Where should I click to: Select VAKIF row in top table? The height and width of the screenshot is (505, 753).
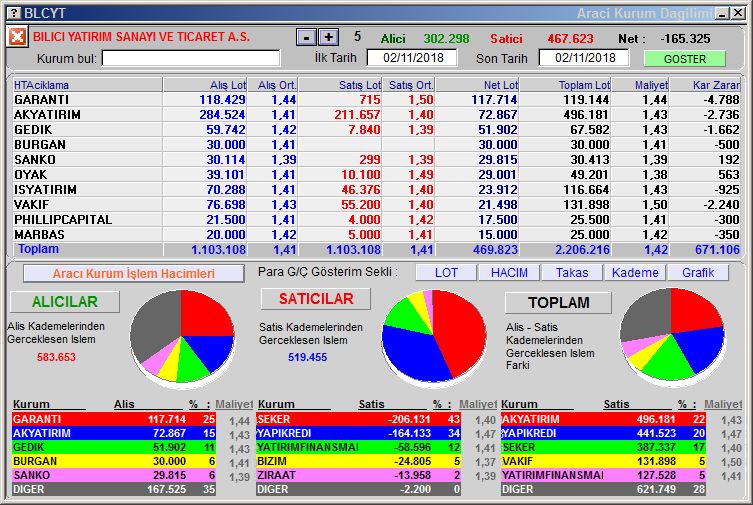click(x=376, y=204)
